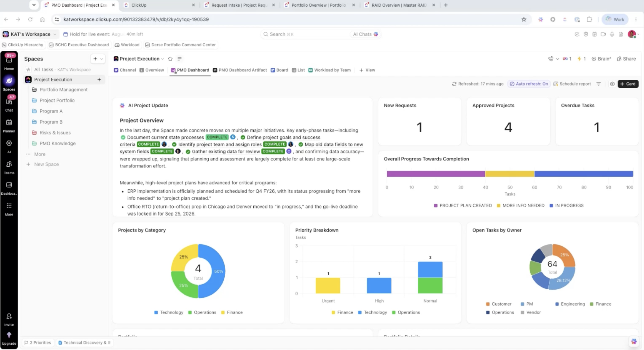Viewport: 644px width, 350px height.
Task: Open the AI sidebar icon
Action: click(x=9, y=146)
